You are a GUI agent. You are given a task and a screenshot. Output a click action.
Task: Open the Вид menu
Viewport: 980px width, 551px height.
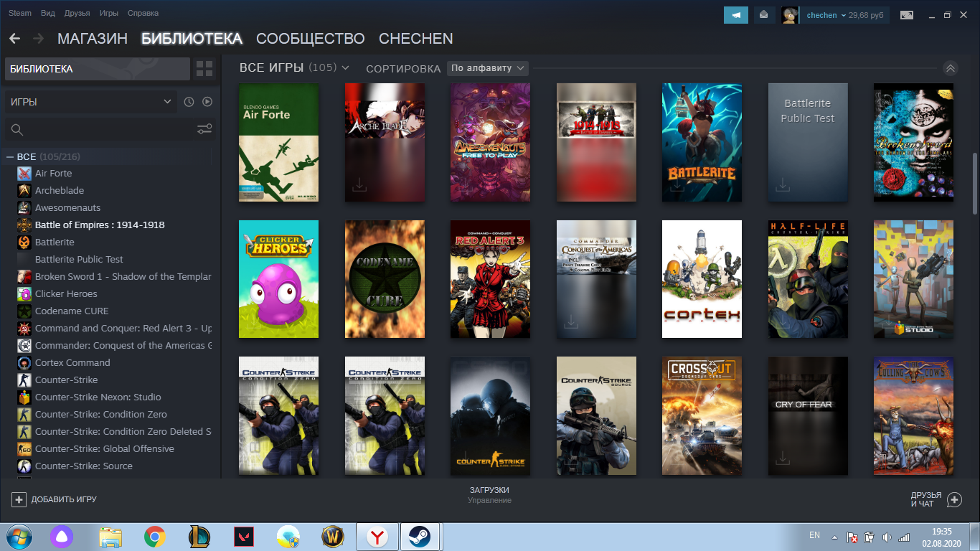48,14
